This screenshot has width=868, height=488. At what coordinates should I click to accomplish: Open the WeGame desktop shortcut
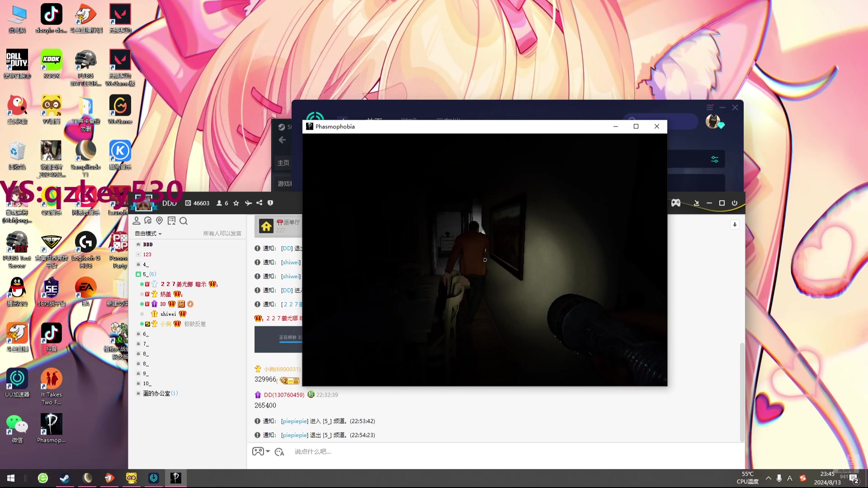click(120, 109)
